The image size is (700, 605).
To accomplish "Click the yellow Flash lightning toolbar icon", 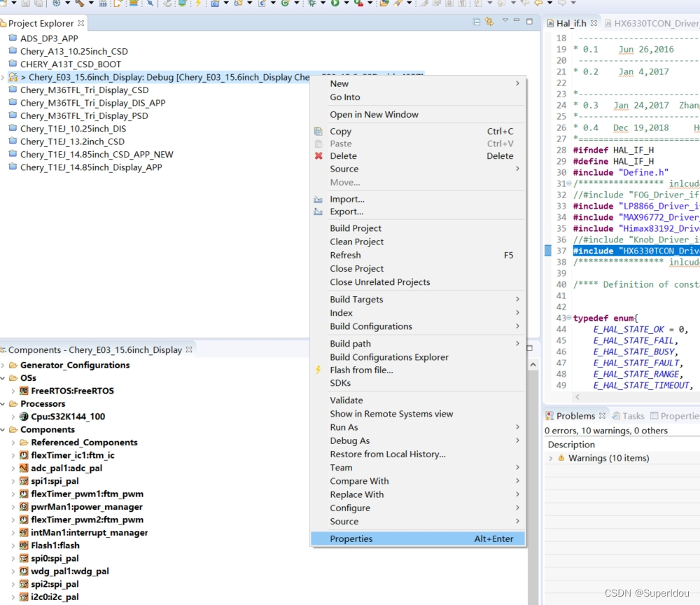I will click(198, 3).
